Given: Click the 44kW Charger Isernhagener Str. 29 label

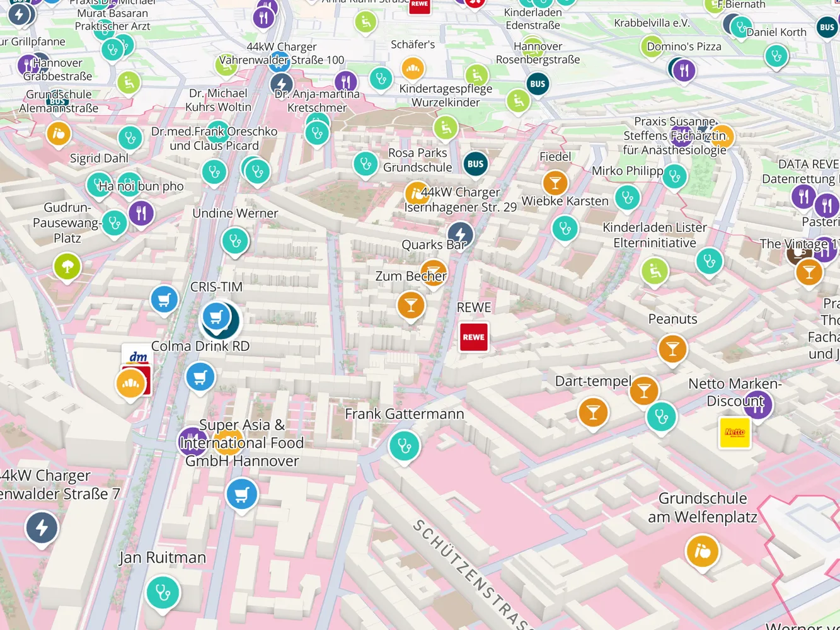Looking at the screenshot, I should tap(461, 199).
